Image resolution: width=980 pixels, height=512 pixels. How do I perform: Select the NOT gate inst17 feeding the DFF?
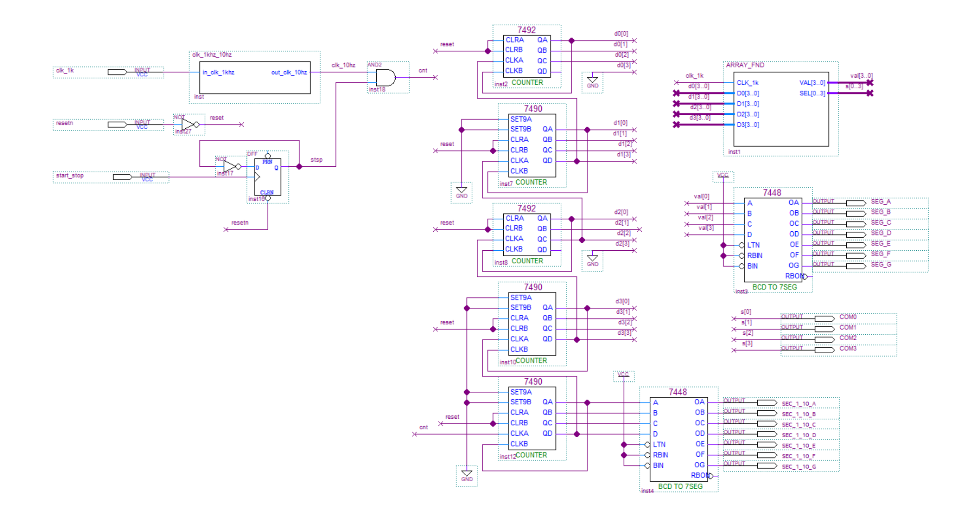pos(231,167)
